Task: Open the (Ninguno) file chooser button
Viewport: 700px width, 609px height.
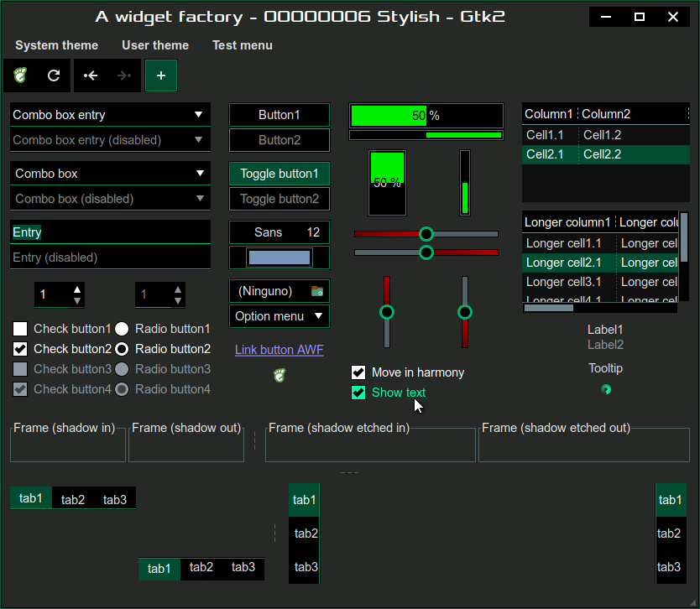Action: point(279,291)
